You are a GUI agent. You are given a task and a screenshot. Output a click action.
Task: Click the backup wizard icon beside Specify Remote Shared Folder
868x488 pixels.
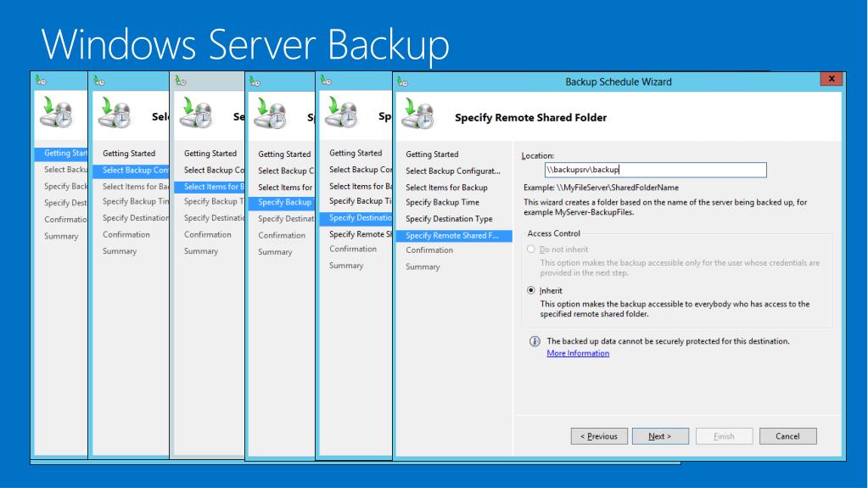click(418, 114)
